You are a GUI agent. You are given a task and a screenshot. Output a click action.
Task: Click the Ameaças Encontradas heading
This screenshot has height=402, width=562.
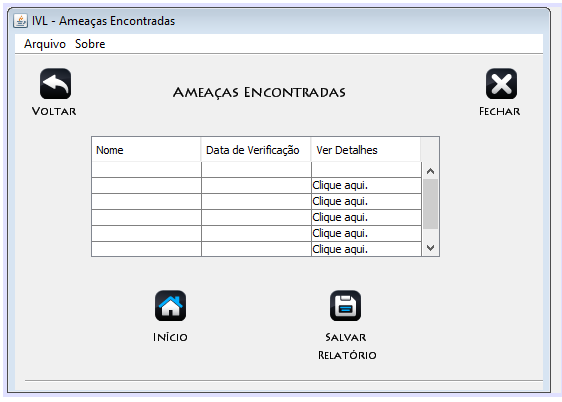tap(259, 92)
